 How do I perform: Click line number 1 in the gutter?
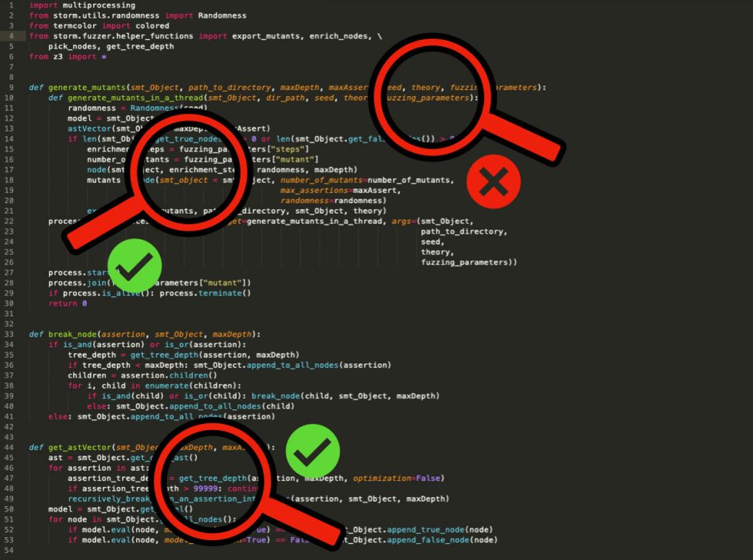coord(11,5)
